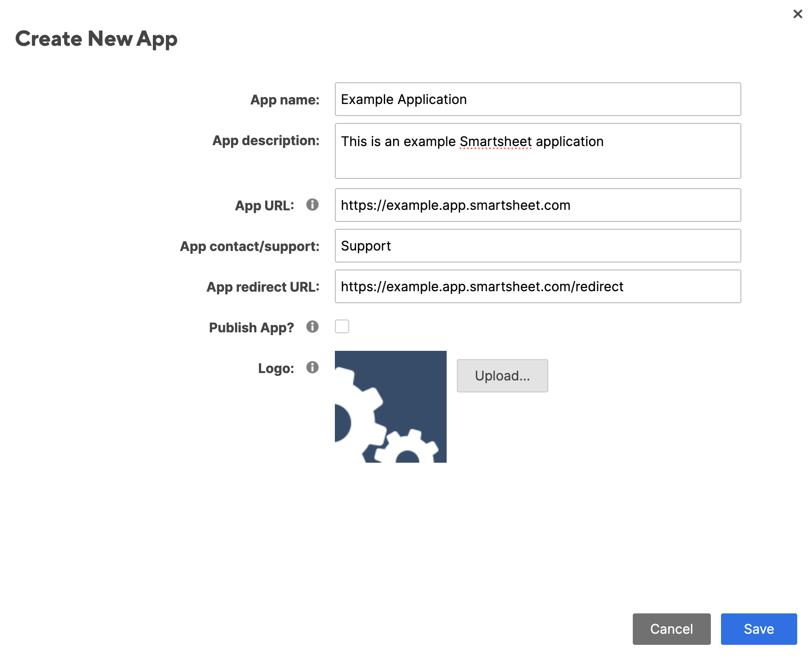Click the "Create New App" heading
The width and height of the screenshot is (812, 661).
(96, 39)
